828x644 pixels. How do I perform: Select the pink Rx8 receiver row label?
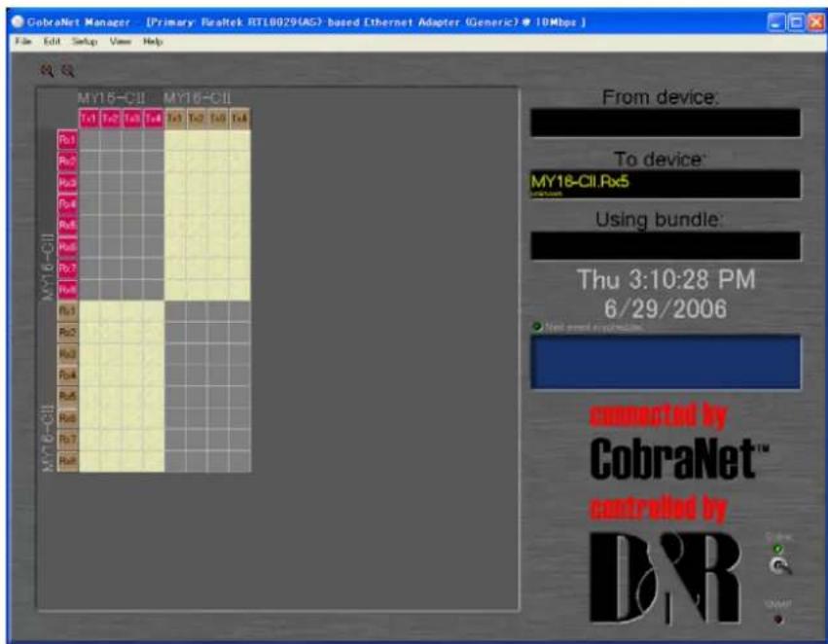click(67, 289)
